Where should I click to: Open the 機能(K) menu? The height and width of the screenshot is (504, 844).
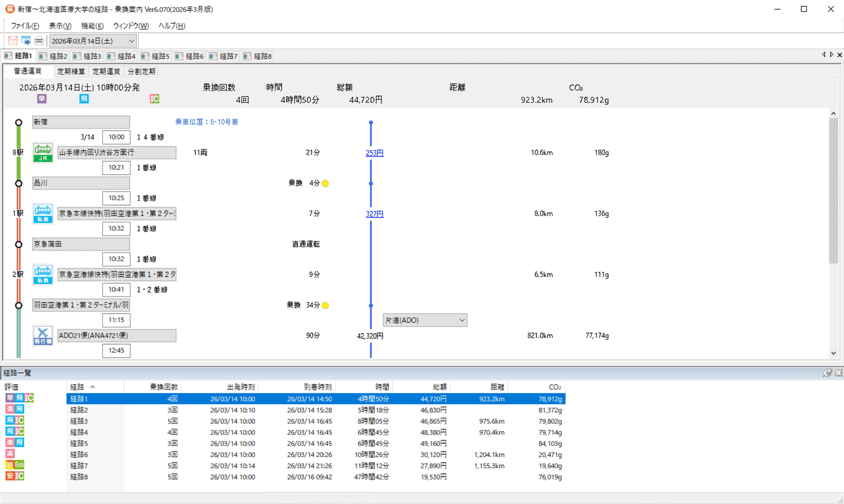(92, 26)
